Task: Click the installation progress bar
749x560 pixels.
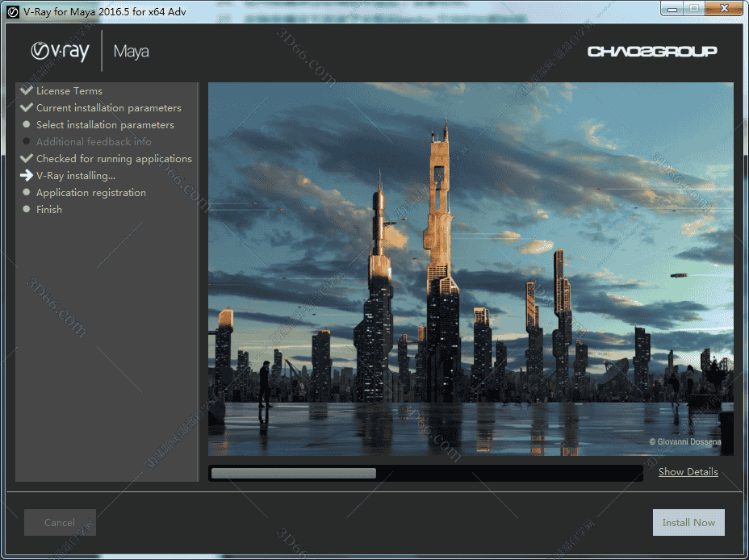Action: (x=425, y=473)
